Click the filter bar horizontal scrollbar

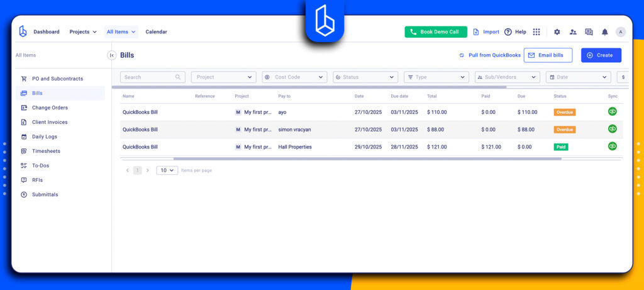coord(309,87)
